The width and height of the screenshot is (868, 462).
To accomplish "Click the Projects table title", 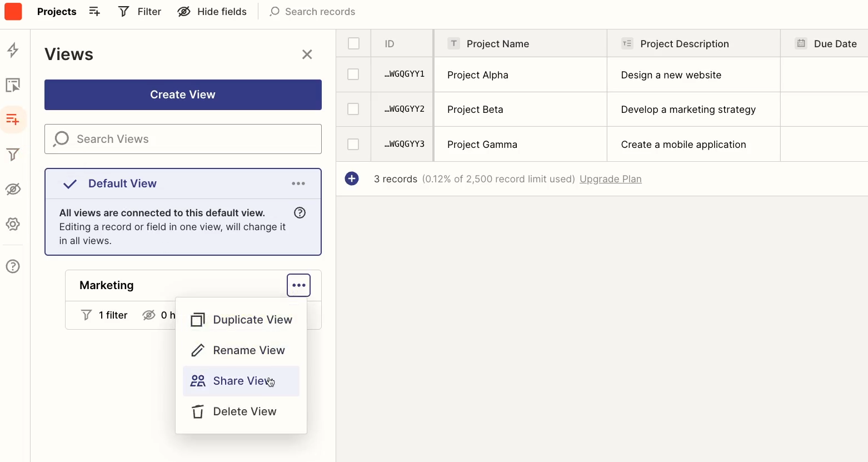I will (57, 12).
